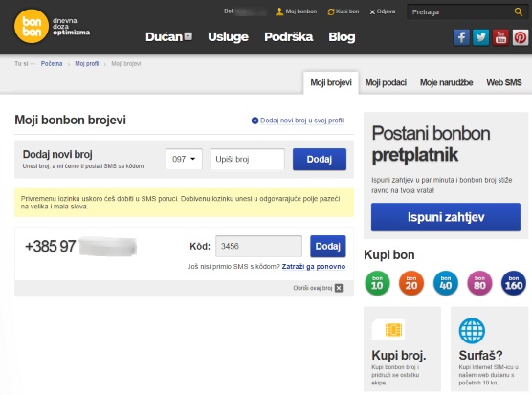The image size is (532, 395).
Task: Click the Moji bonbon brojevi heading
Action: [x=70, y=120]
